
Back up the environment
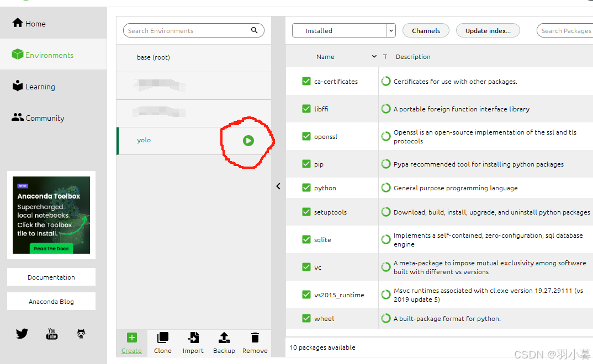coord(224,343)
